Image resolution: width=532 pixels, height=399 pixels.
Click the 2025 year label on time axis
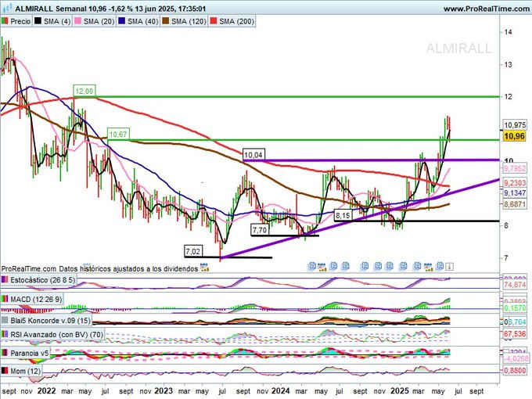point(400,390)
